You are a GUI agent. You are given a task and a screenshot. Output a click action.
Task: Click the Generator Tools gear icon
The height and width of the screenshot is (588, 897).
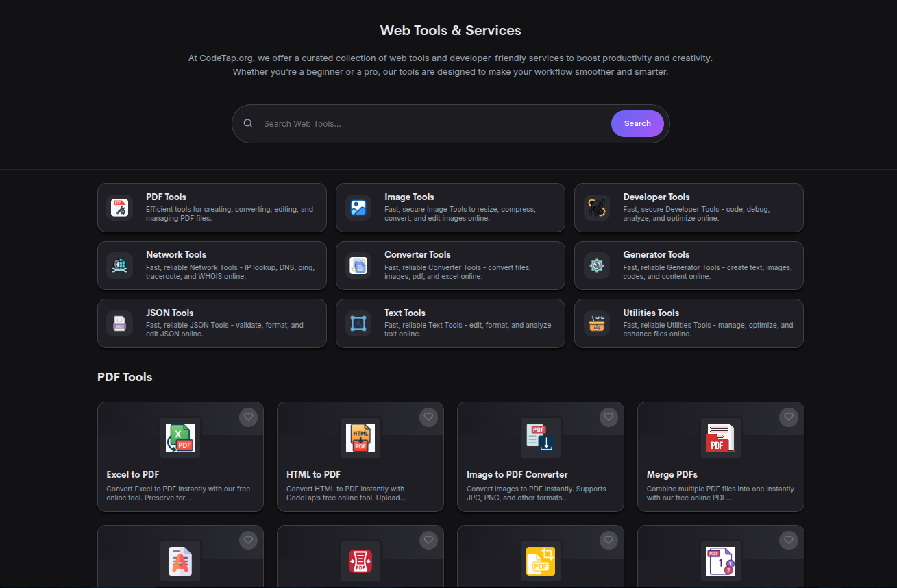click(x=597, y=265)
